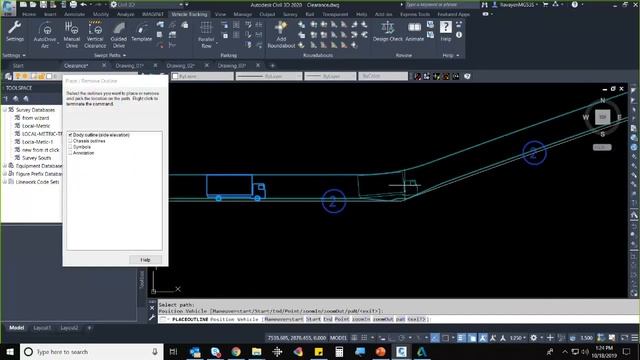This screenshot has width=640, height=360.
Task: Check the Chassis outlines option
Action: tap(70, 141)
